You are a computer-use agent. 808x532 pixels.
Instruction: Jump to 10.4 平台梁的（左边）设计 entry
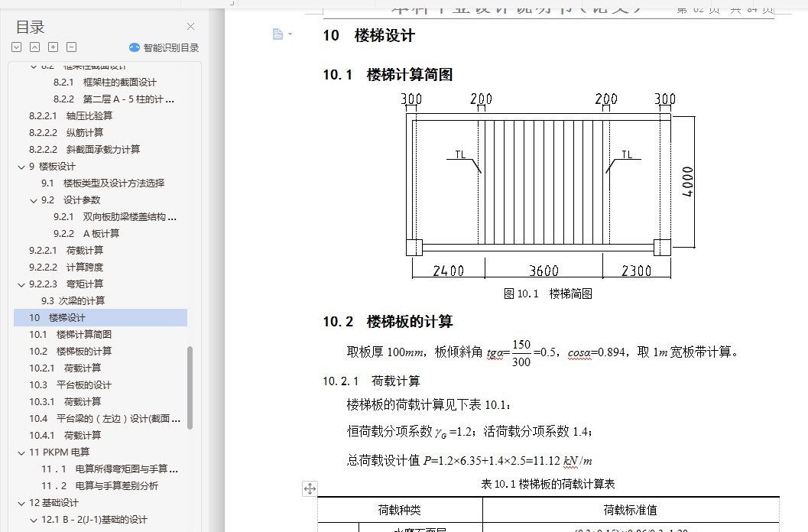click(x=105, y=419)
